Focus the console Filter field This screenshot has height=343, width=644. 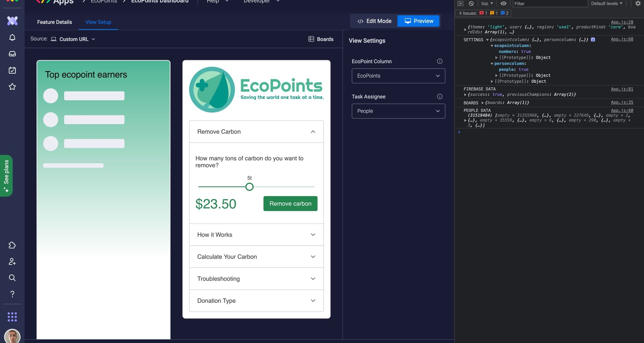550,3
